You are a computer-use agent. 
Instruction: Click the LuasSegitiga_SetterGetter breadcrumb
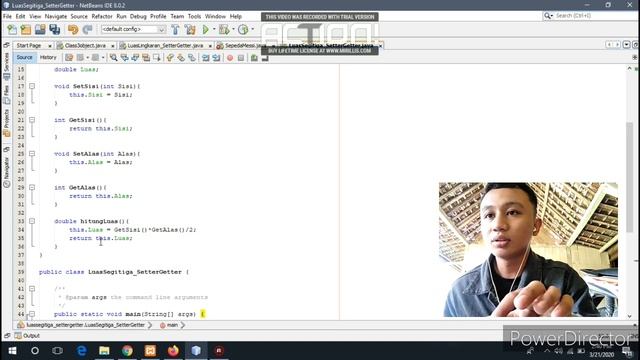(x=82, y=325)
